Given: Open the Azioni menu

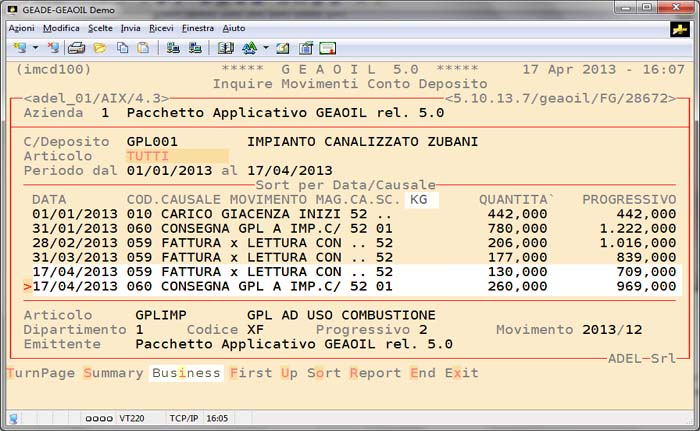Looking at the screenshot, I should pyautogui.click(x=21, y=28).
